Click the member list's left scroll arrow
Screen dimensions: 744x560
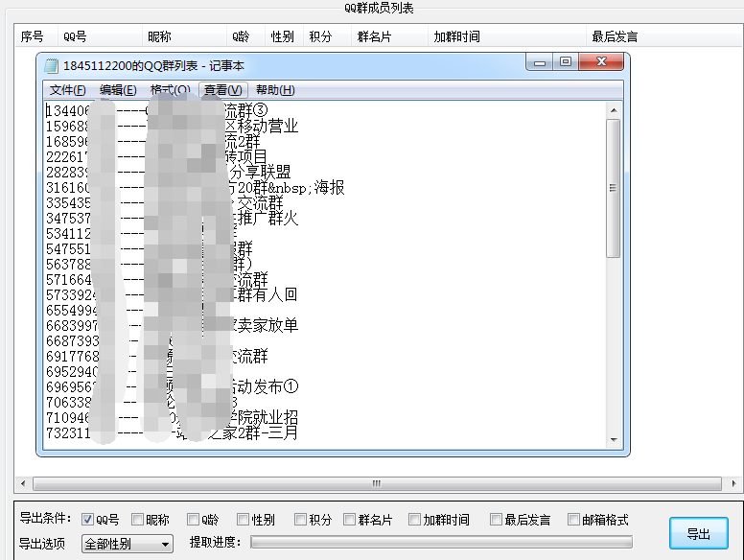pos(23,483)
